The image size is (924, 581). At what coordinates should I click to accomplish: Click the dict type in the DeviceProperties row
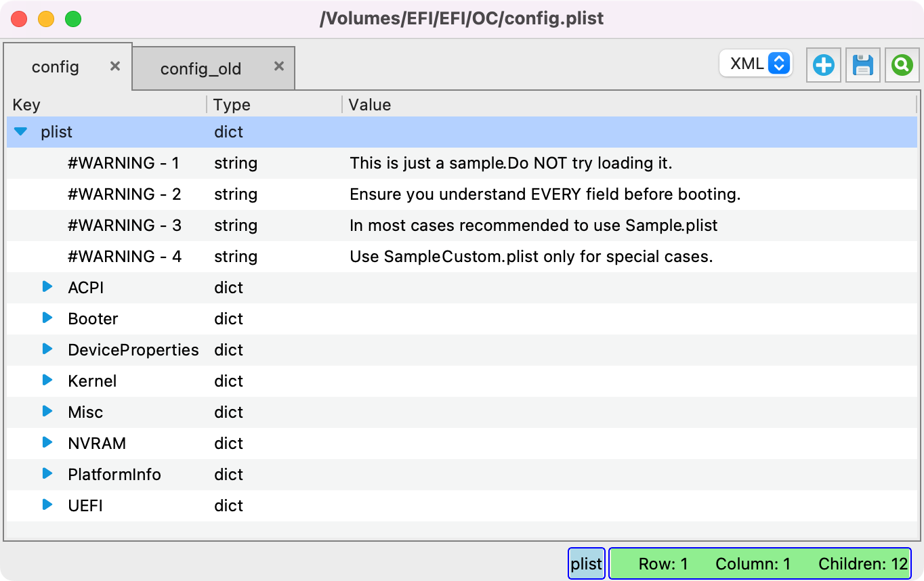coord(229,350)
